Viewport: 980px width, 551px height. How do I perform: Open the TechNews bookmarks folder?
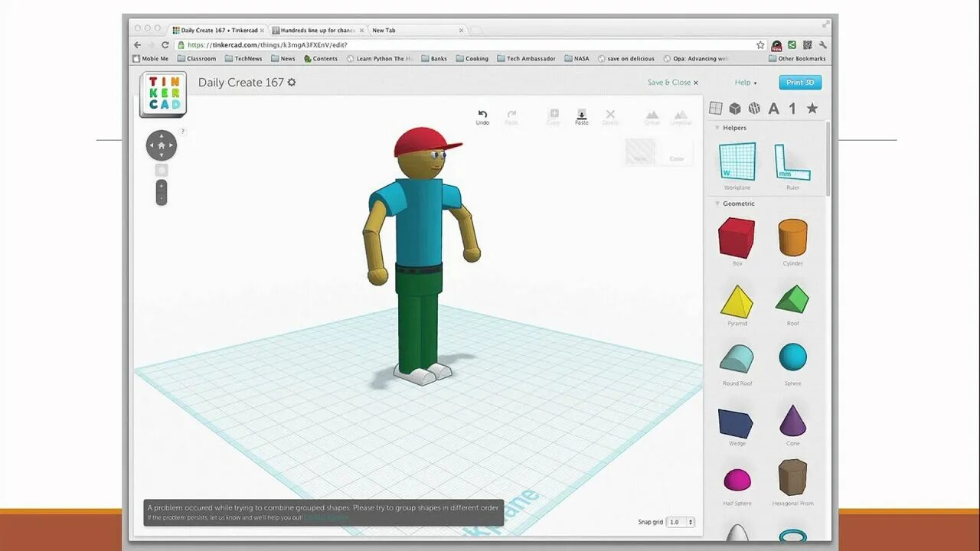[x=243, y=59]
